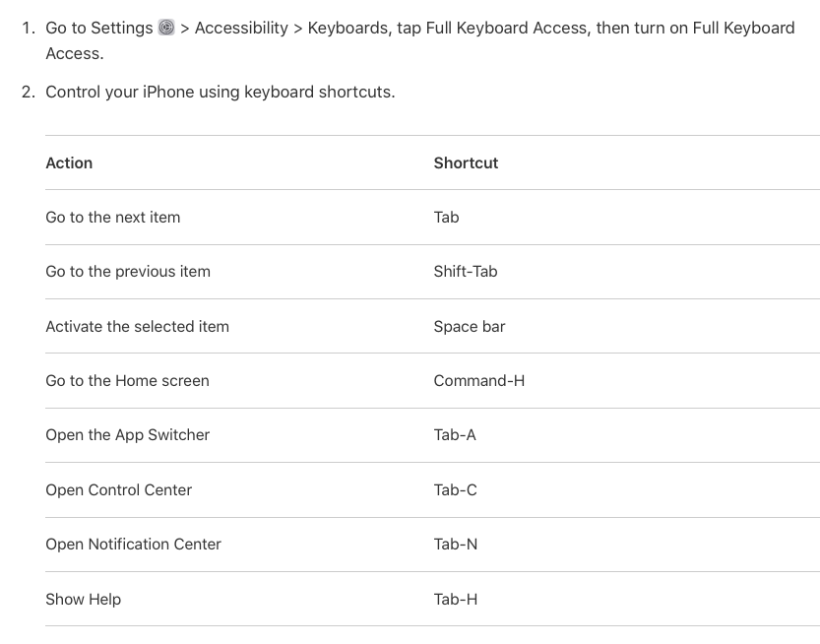
Task: Click the Space bar shortcut text
Action: tap(469, 326)
